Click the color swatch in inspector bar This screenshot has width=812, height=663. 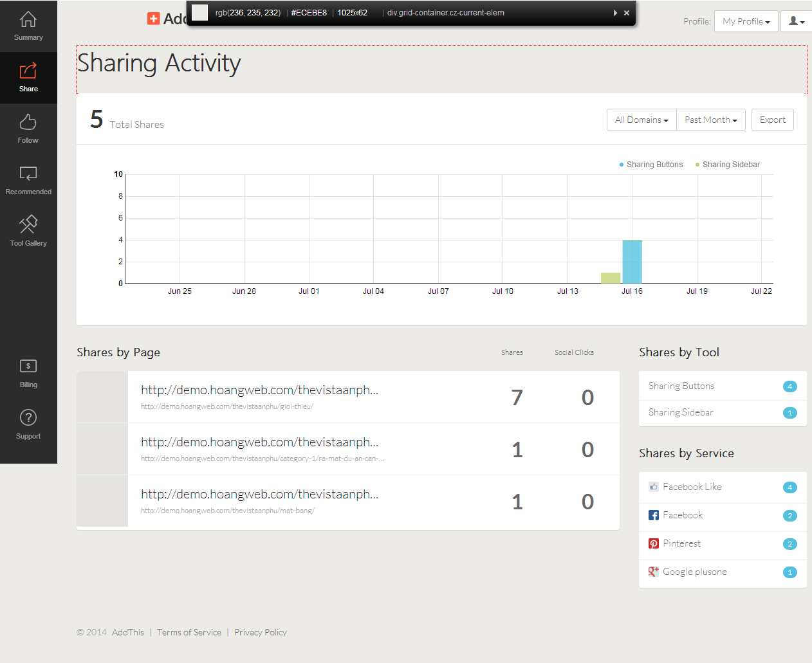coord(200,12)
